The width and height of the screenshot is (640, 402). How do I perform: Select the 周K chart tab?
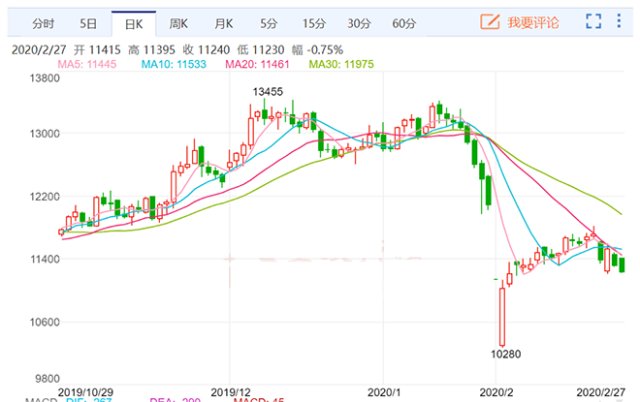tap(179, 24)
